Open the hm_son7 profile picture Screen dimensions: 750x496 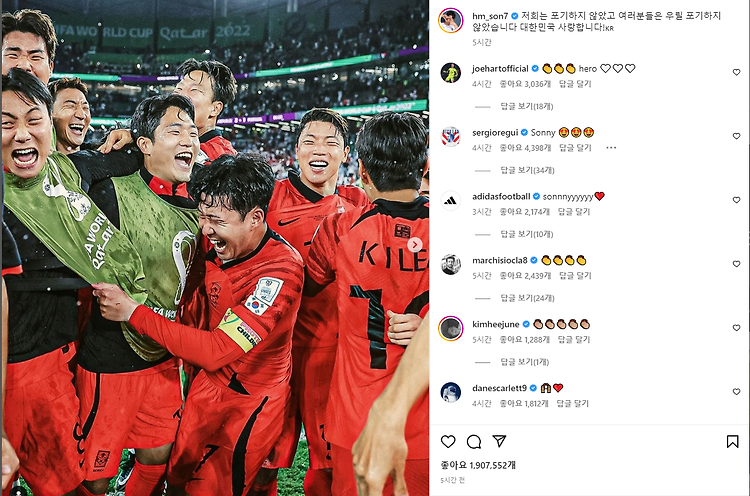coord(451,21)
